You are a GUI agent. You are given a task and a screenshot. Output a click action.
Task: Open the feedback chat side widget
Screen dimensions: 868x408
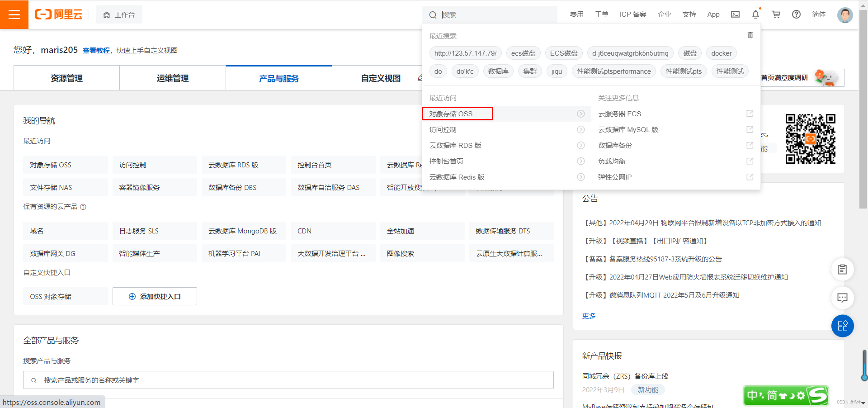tap(842, 298)
